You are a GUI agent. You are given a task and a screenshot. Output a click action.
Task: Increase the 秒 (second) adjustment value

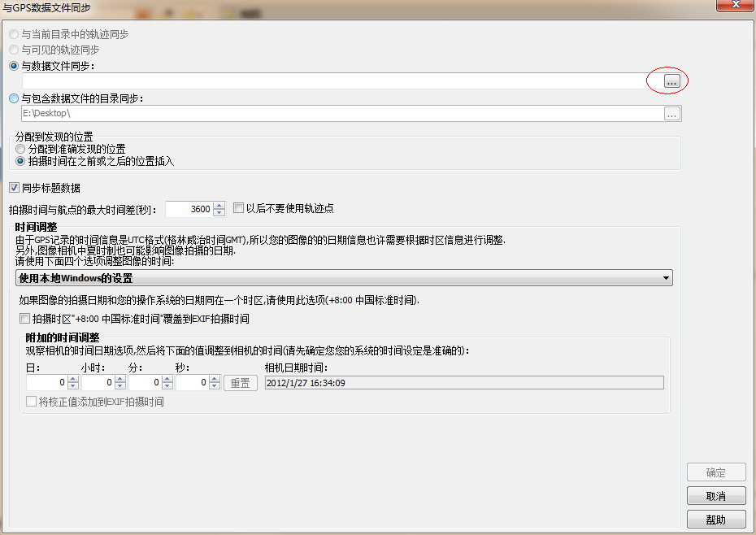tap(215, 379)
